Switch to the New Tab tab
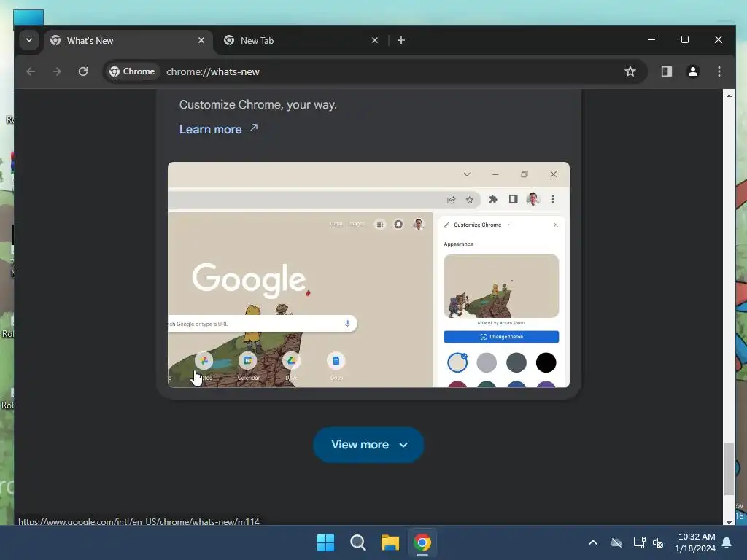This screenshot has width=747, height=560. pos(301,41)
